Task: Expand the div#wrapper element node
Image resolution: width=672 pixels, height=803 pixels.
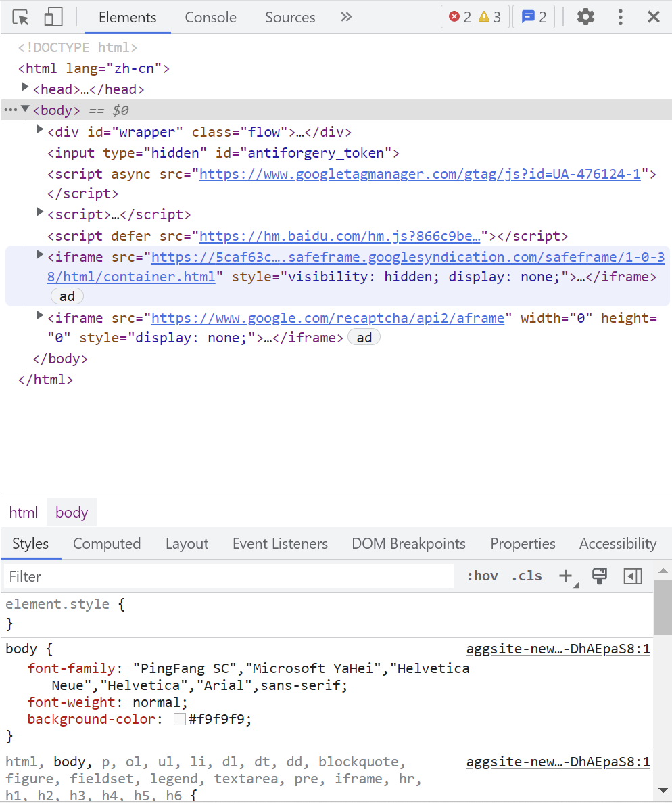Action: point(40,130)
